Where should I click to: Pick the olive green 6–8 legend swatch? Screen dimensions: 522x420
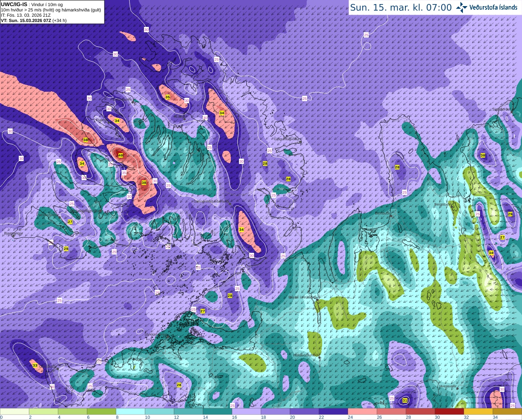coord(102,411)
